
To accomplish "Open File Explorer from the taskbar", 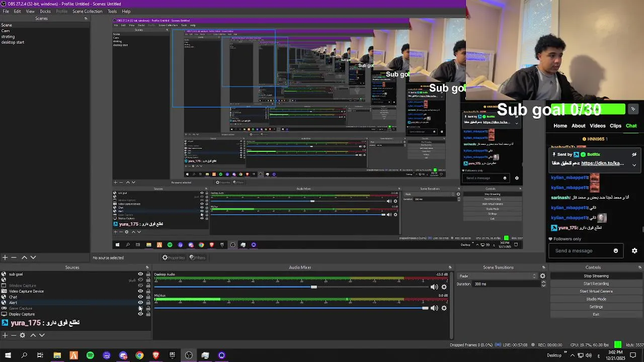I will 57,355.
